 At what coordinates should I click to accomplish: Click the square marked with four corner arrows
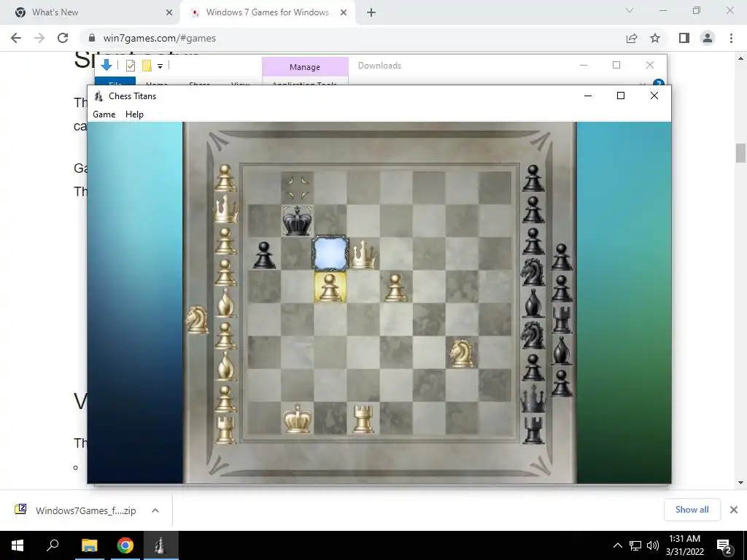[298, 188]
